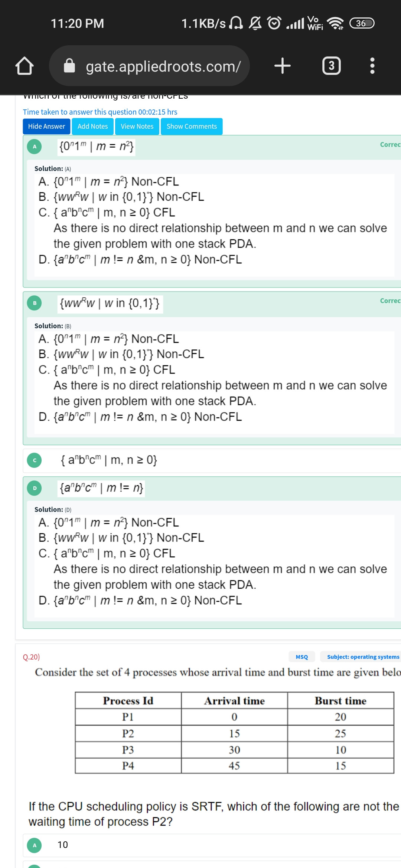Open the tab switcher showing 3 tabs
401x868 pixels.
pos(332,66)
